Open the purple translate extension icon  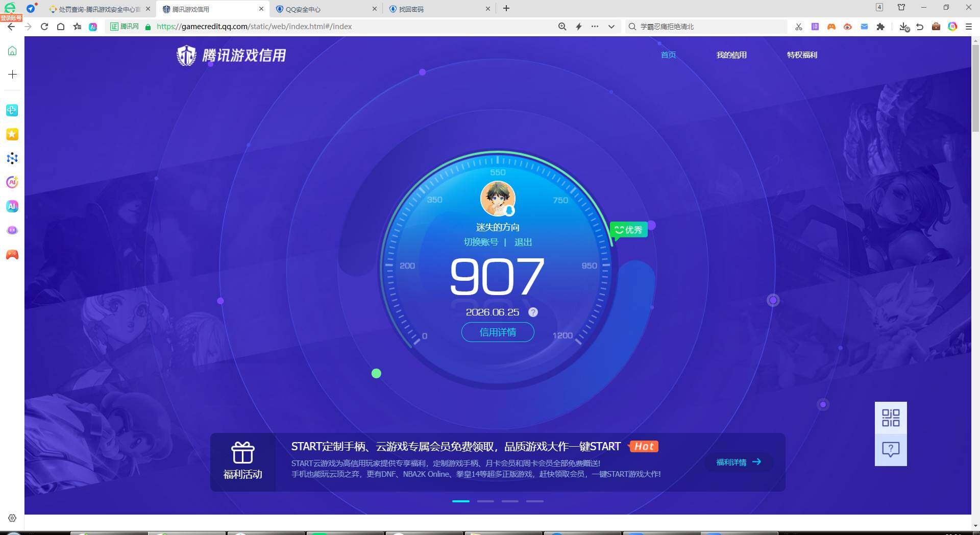click(815, 27)
